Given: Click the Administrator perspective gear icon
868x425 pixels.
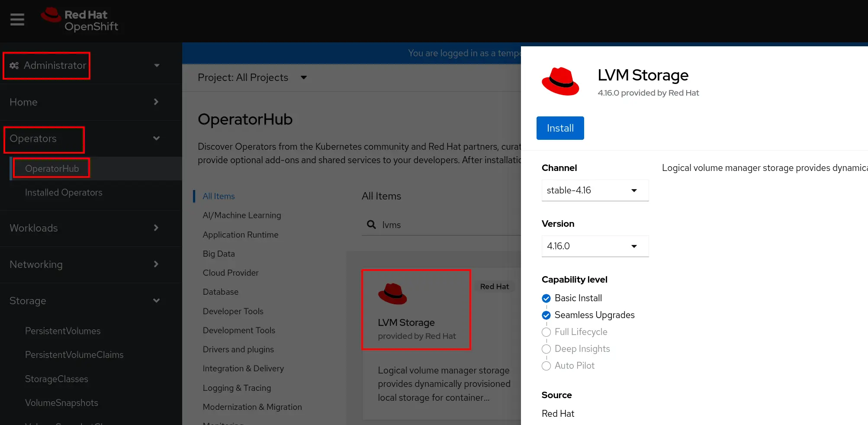Looking at the screenshot, I should coord(14,65).
